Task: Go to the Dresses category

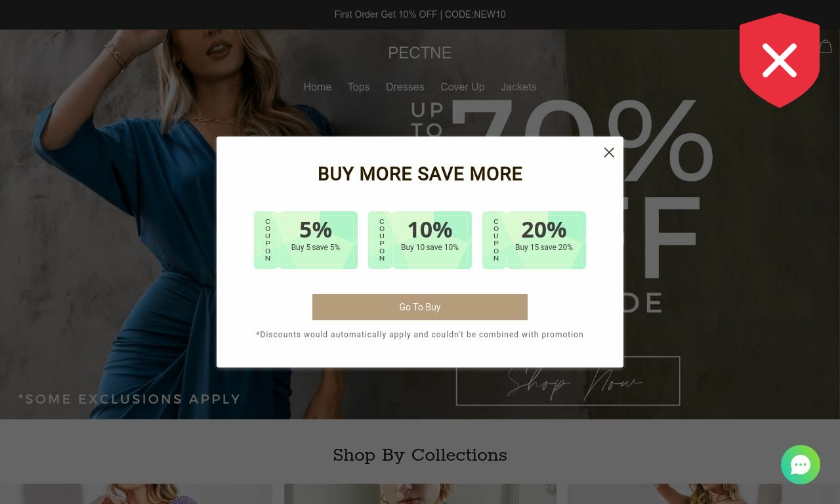Action: (x=405, y=87)
